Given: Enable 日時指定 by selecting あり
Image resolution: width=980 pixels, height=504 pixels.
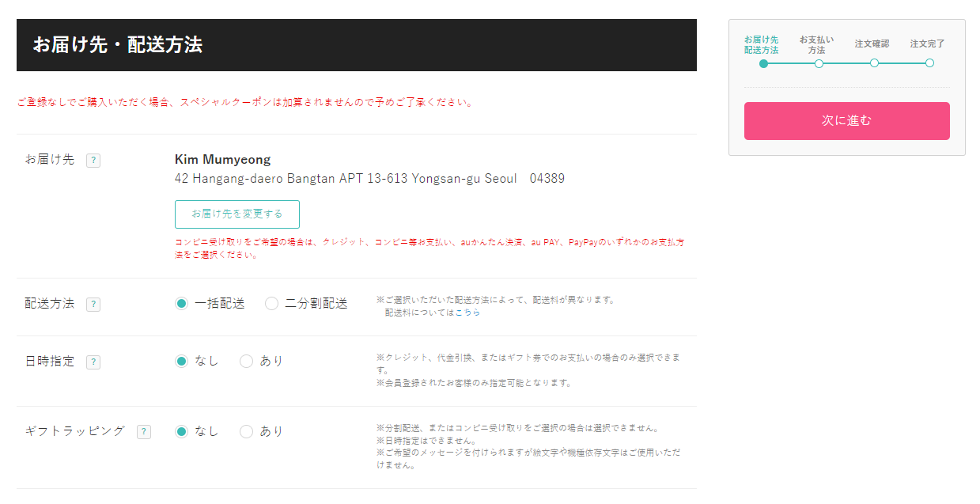Looking at the screenshot, I should pyautogui.click(x=247, y=362).
